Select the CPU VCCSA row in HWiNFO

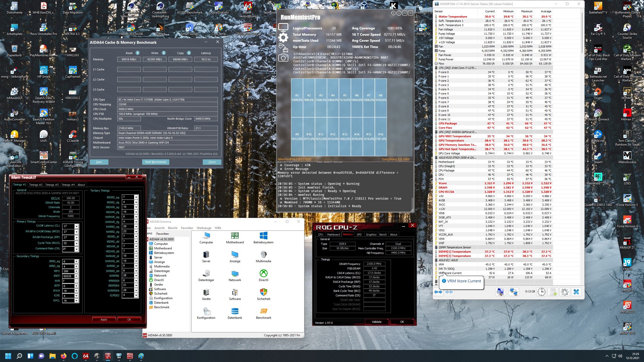(493, 192)
